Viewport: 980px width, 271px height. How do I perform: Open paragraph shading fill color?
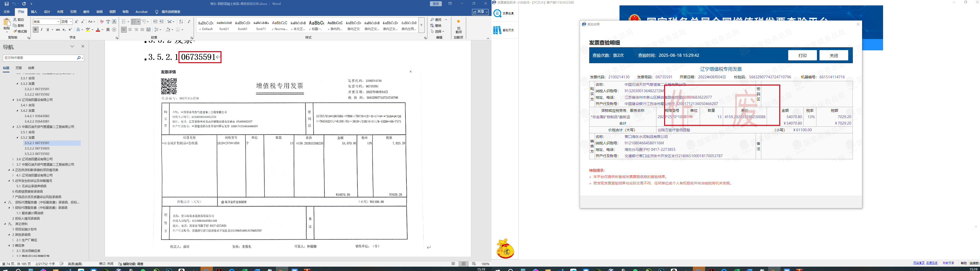[168, 30]
